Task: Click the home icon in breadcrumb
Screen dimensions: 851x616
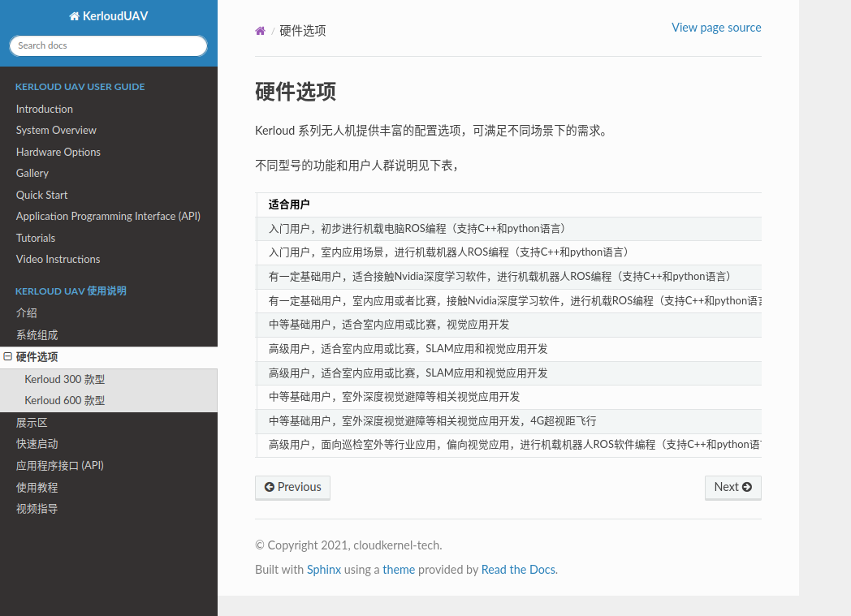Action: tap(260, 31)
